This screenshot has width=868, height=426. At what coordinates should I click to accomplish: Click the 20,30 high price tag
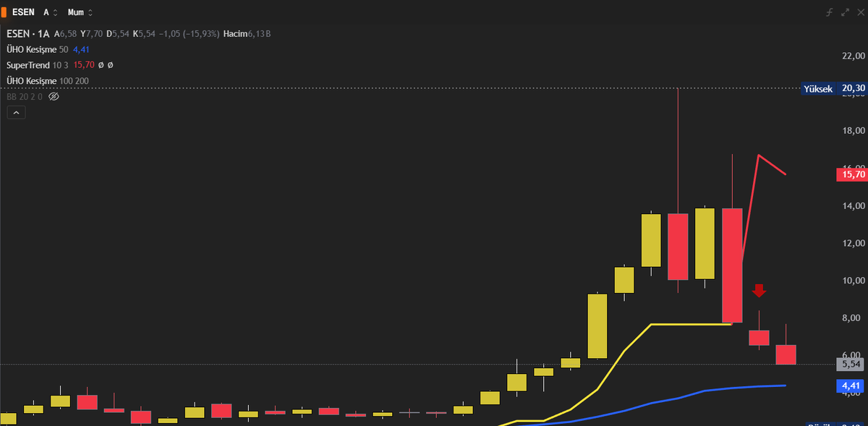coord(853,89)
